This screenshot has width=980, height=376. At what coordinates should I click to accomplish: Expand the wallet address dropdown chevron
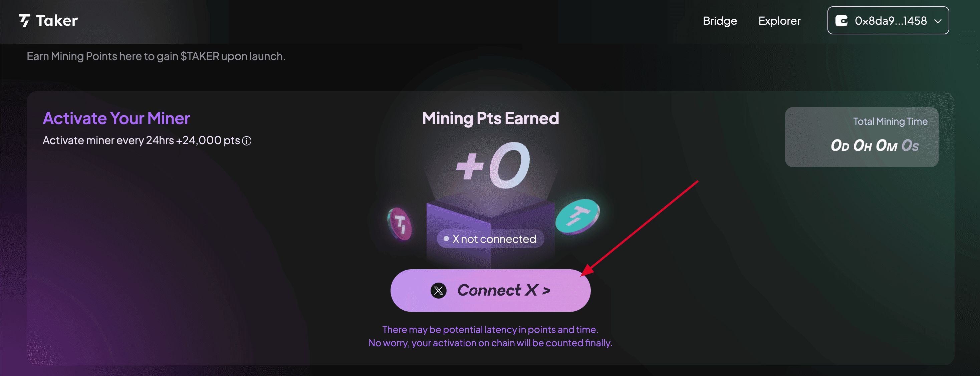(x=938, y=21)
